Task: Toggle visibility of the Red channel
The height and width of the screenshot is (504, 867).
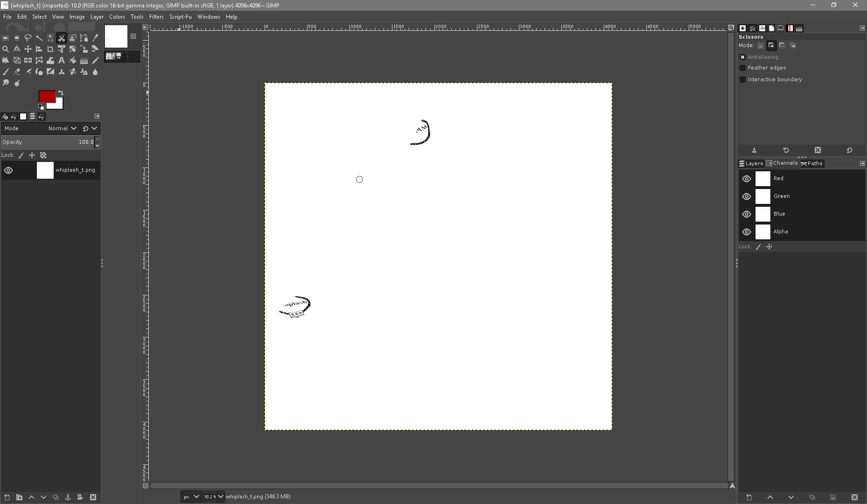Action: point(747,179)
